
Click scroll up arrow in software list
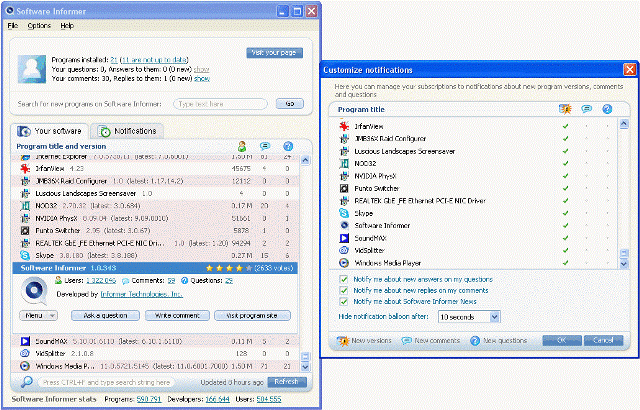(305, 160)
